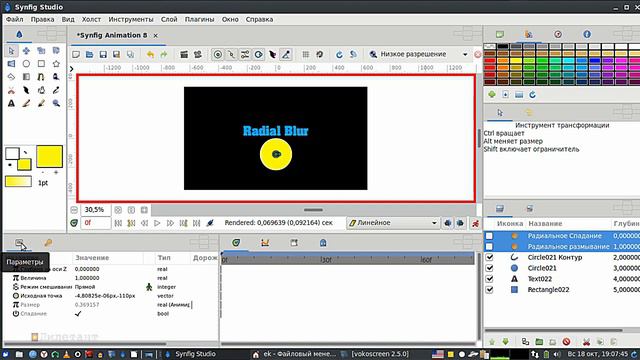
Task: Toggle animation mode running-figure button
Action: coord(475,223)
